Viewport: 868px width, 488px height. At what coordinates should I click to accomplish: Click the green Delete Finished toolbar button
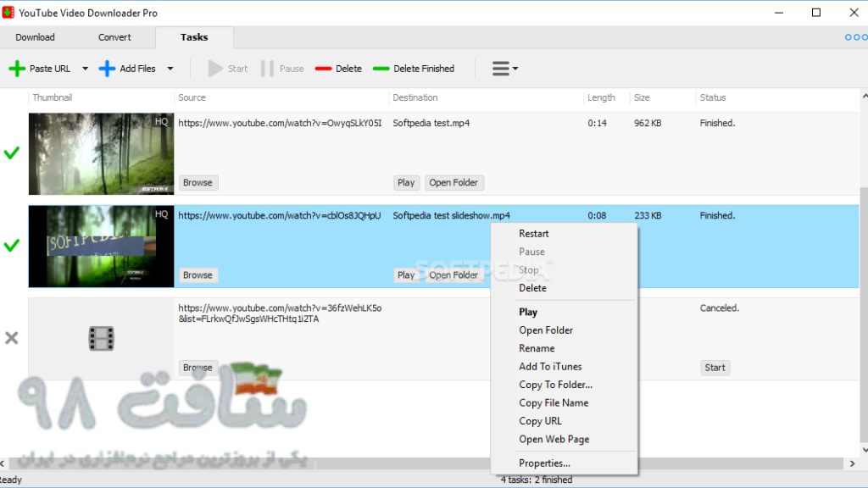coord(414,69)
